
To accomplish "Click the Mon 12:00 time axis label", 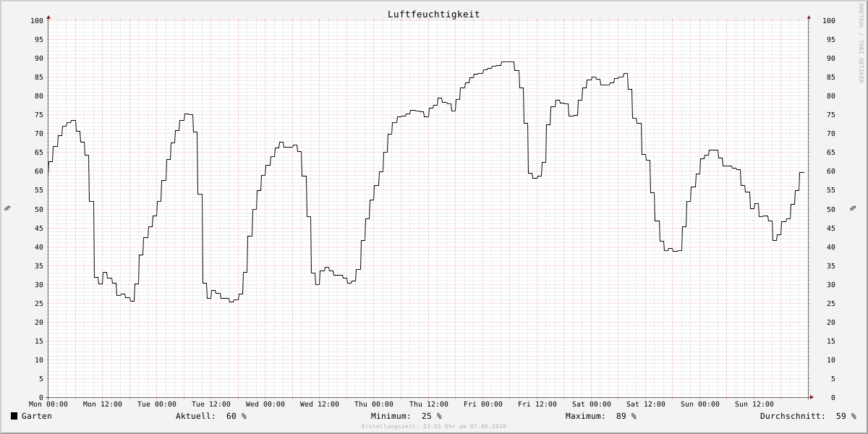I will click(103, 404).
